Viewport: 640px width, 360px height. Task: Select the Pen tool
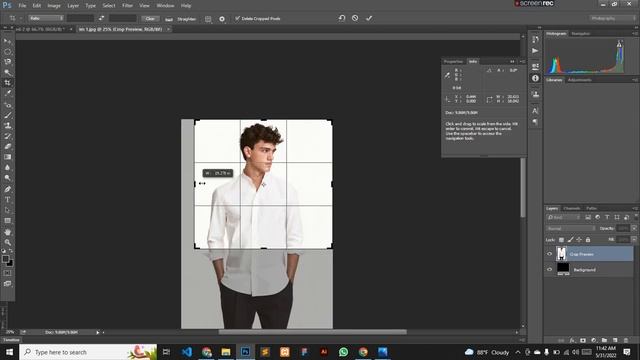(7, 189)
